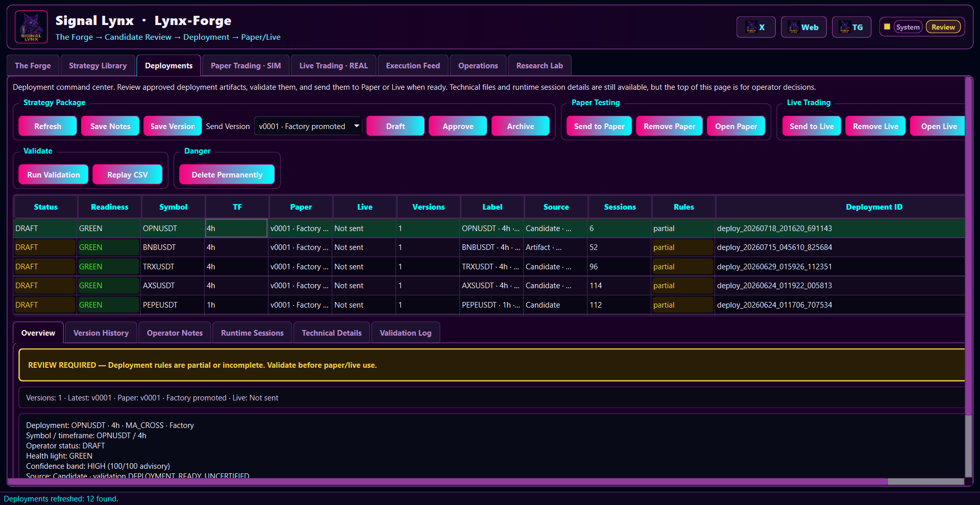Click Open Live button

coord(938,126)
